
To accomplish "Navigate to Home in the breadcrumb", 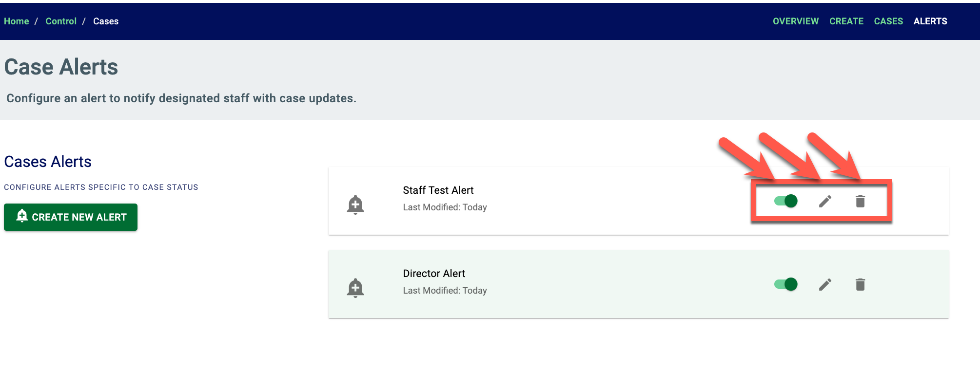I will (17, 21).
